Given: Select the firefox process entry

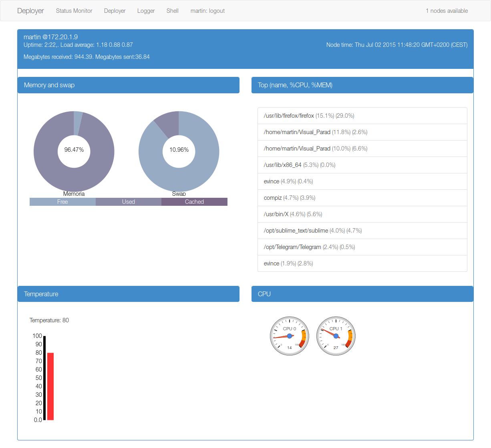Looking at the screenshot, I should (x=362, y=115).
